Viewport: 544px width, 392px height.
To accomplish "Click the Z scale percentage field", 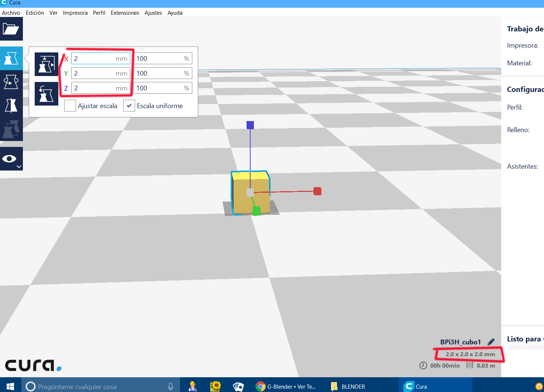I will [x=163, y=88].
